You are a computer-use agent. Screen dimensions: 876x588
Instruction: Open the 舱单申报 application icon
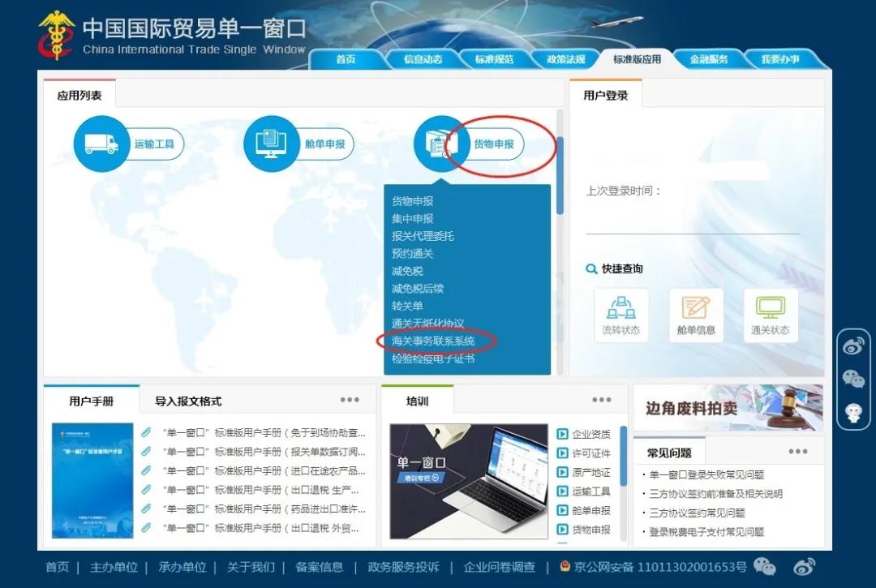pos(272,144)
